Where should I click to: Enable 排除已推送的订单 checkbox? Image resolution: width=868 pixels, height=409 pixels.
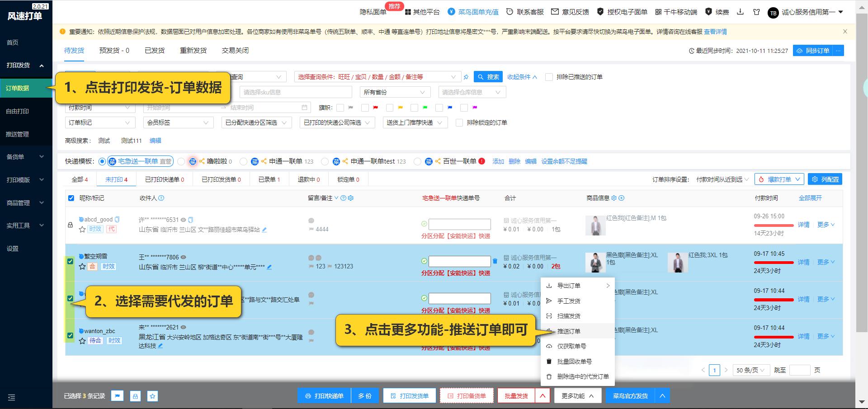548,77
